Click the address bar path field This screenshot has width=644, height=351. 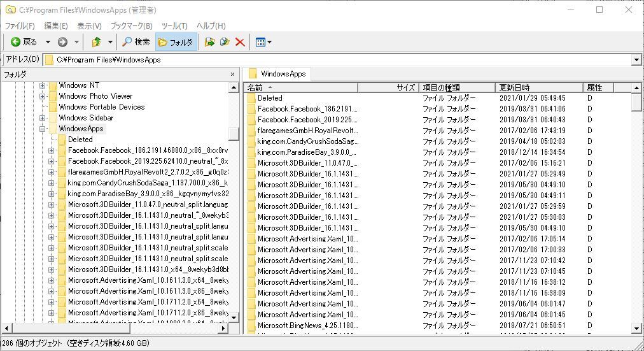(337, 60)
